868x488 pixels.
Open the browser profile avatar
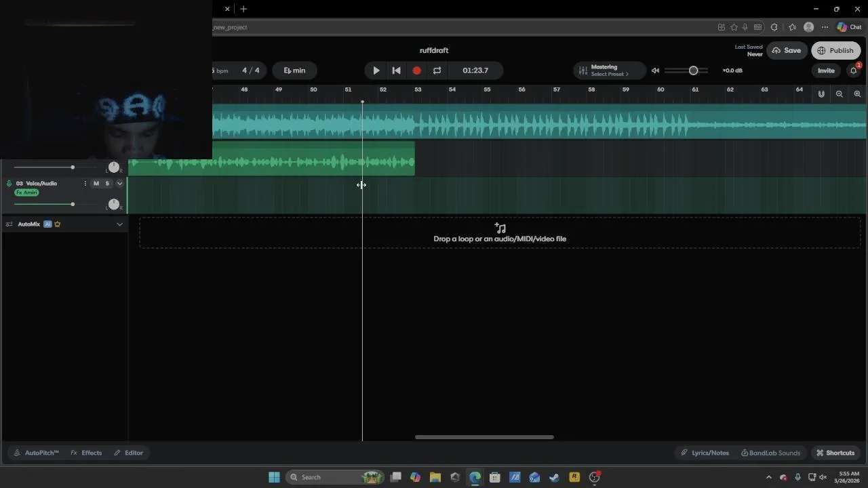(x=808, y=27)
